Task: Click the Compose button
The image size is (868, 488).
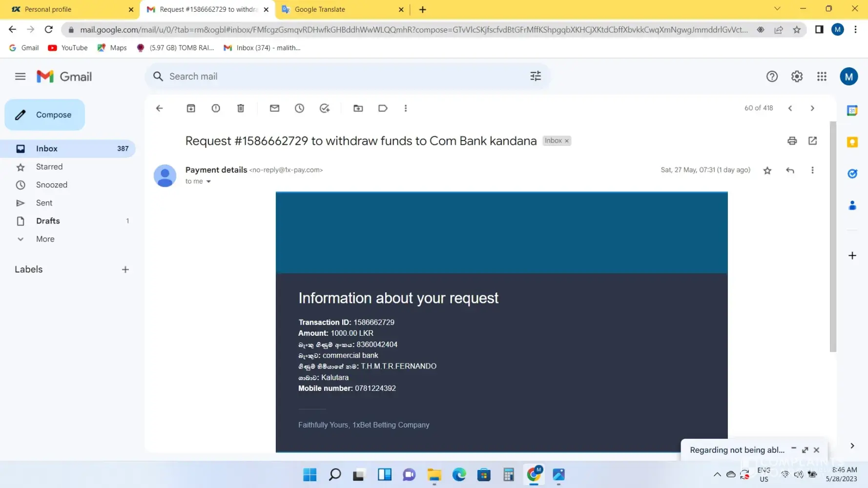Action: (x=45, y=115)
